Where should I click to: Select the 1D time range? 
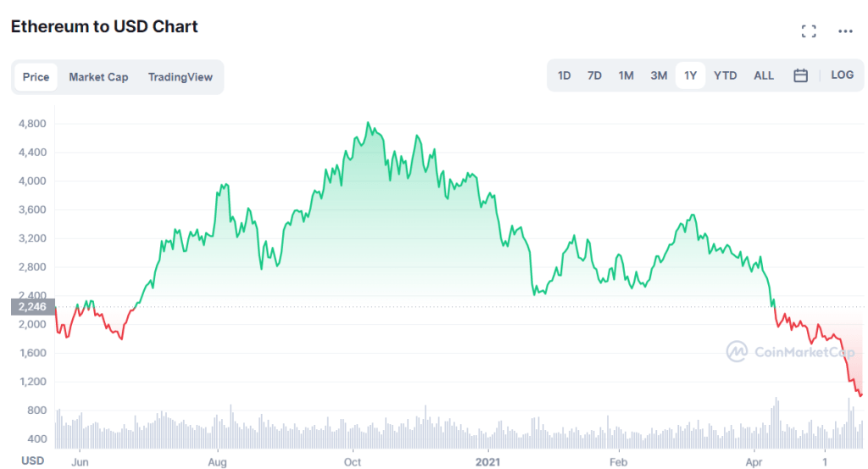(x=565, y=75)
